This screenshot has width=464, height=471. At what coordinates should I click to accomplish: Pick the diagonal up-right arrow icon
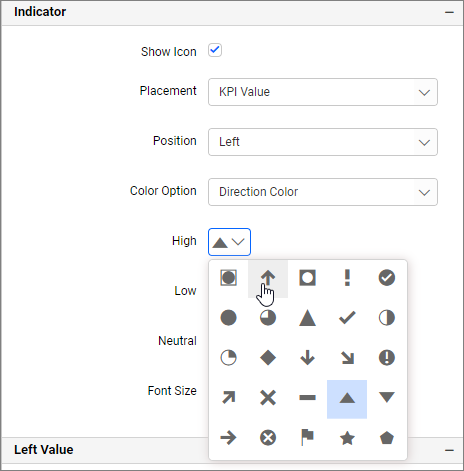[228, 397]
